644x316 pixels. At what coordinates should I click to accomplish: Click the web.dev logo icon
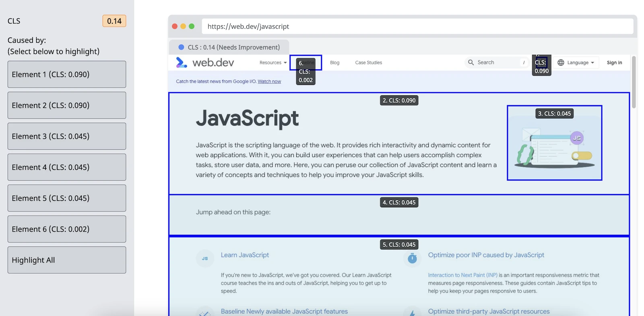click(182, 62)
